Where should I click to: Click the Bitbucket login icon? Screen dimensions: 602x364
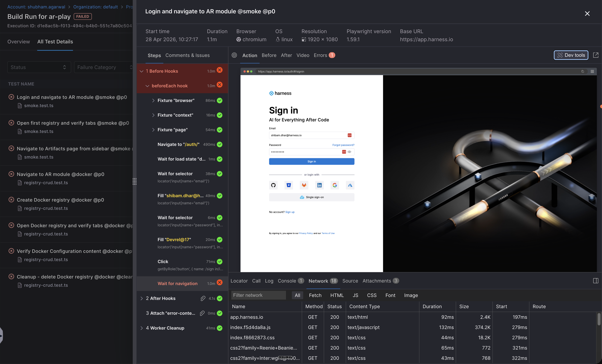(x=289, y=185)
